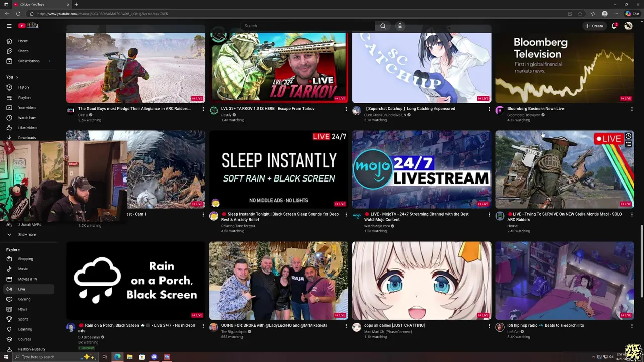Viewport: 644px width, 362px height.
Task: Focus the YouTube Search field
Action: point(308,26)
